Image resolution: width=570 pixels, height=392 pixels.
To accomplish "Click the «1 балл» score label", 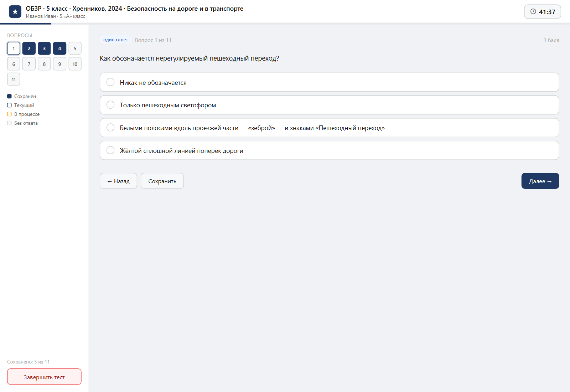I will [551, 40].
